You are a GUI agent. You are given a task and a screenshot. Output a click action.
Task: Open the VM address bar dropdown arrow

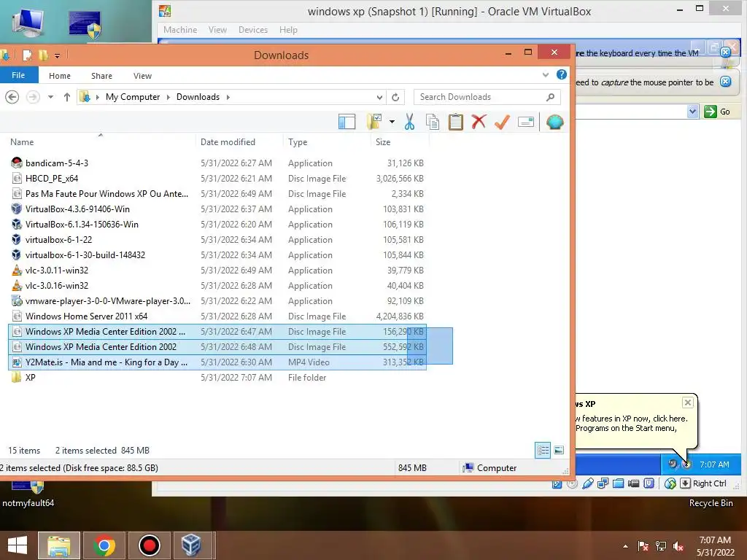[x=693, y=112]
